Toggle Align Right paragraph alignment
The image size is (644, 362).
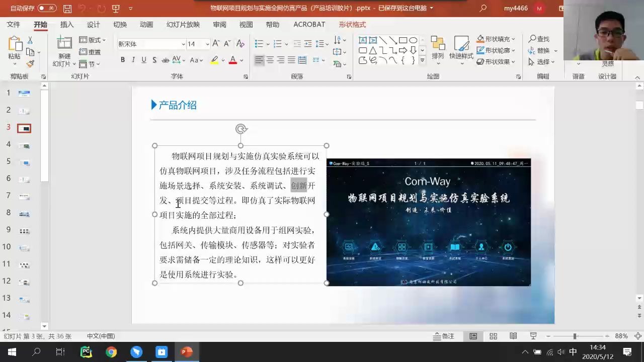(281, 60)
